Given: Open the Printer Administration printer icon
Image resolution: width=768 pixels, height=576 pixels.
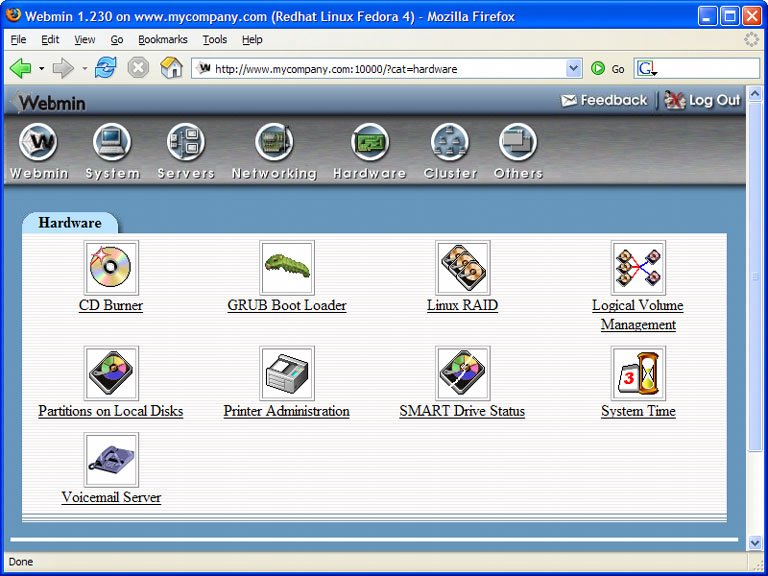Looking at the screenshot, I should [x=287, y=373].
